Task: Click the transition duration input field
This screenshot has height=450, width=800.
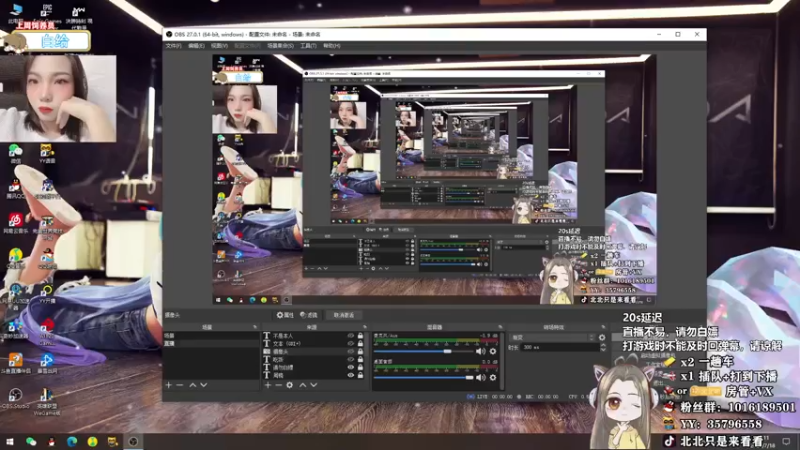Action: click(x=560, y=347)
